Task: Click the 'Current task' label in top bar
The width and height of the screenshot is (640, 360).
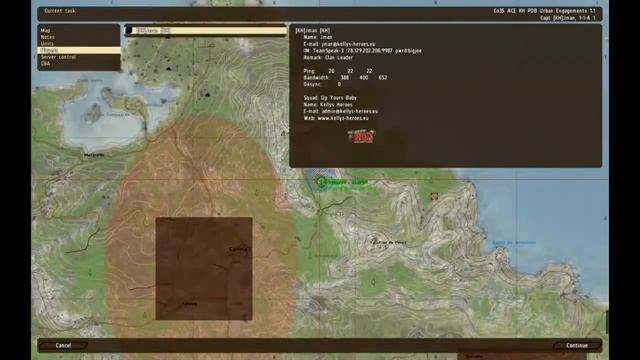Action: coord(60,11)
